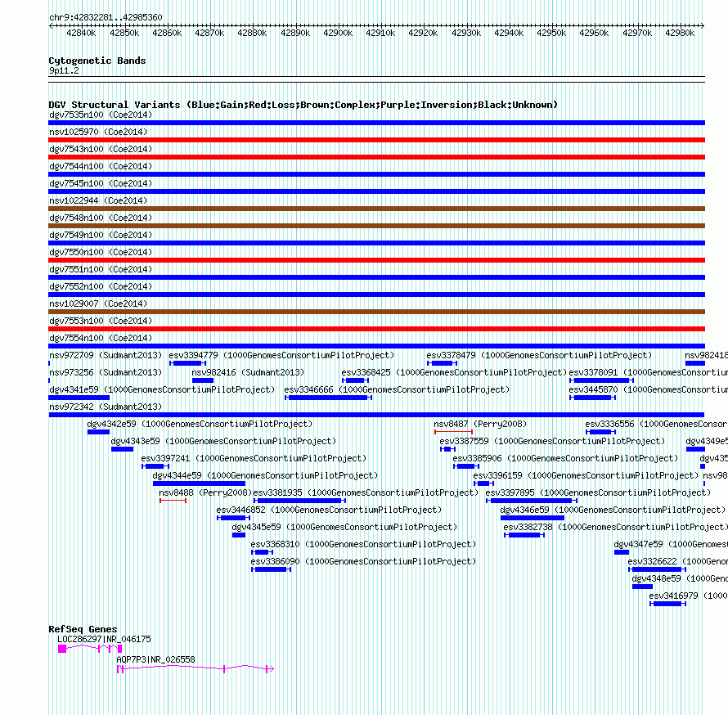728x715 pixels.
Task: Click the esv3397241 variant label
Action: [x=254, y=458]
